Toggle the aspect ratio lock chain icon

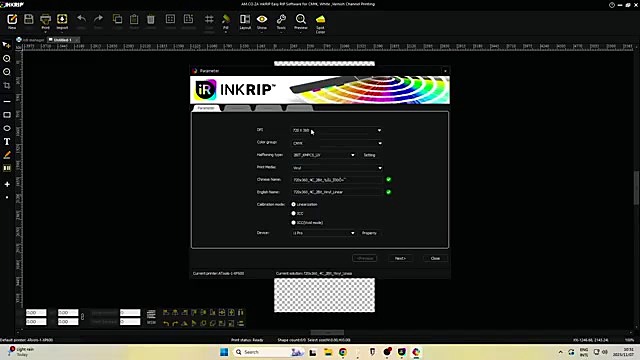point(82,317)
